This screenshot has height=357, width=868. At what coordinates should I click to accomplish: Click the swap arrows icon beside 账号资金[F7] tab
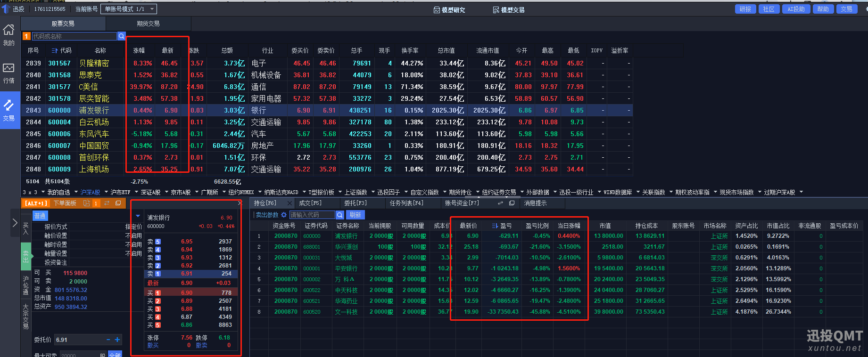click(500, 203)
